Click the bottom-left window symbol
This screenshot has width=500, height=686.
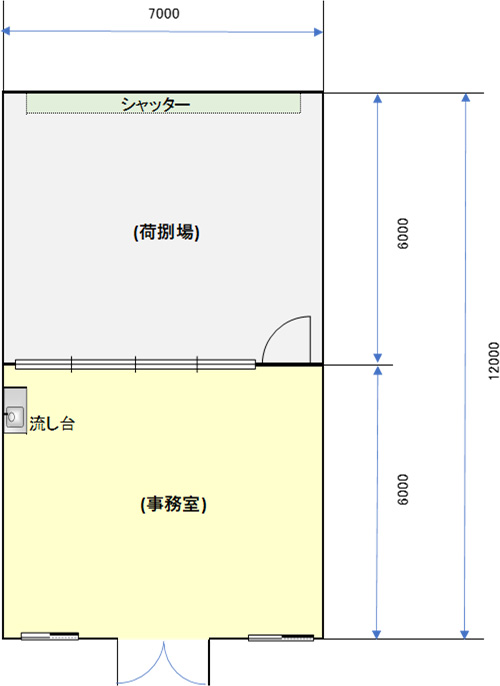[x=50, y=636]
